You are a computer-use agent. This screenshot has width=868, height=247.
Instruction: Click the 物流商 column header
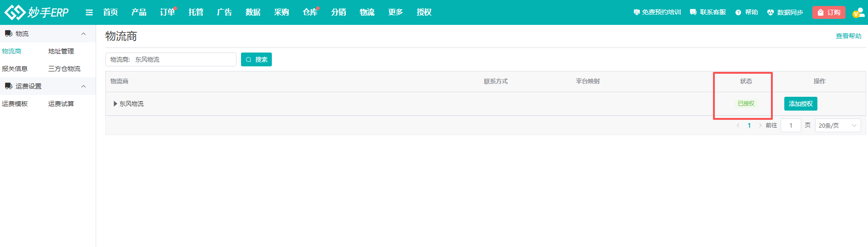tap(120, 81)
